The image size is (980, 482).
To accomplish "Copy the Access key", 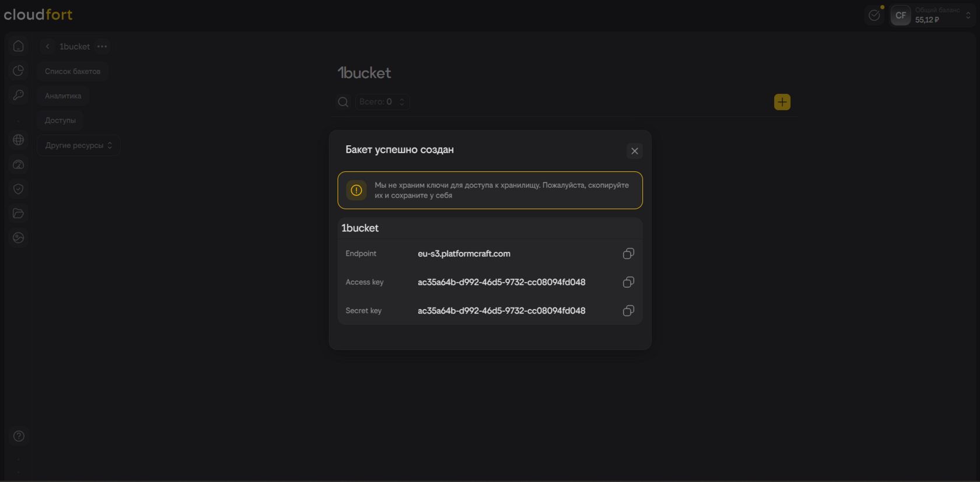I will pyautogui.click(x=628, y=282).
